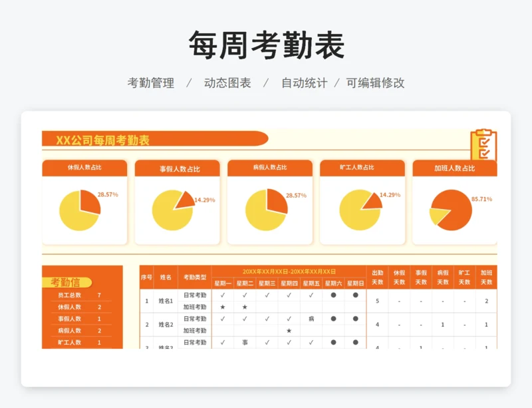532x408 pixels.
Task: Click the 病假人数占比 card header
Action: point(270,168)
